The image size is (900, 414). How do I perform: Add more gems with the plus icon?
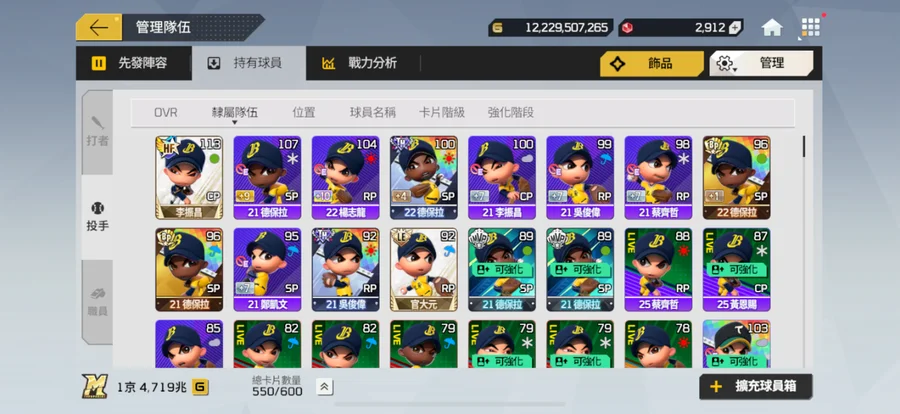point(735,28)
